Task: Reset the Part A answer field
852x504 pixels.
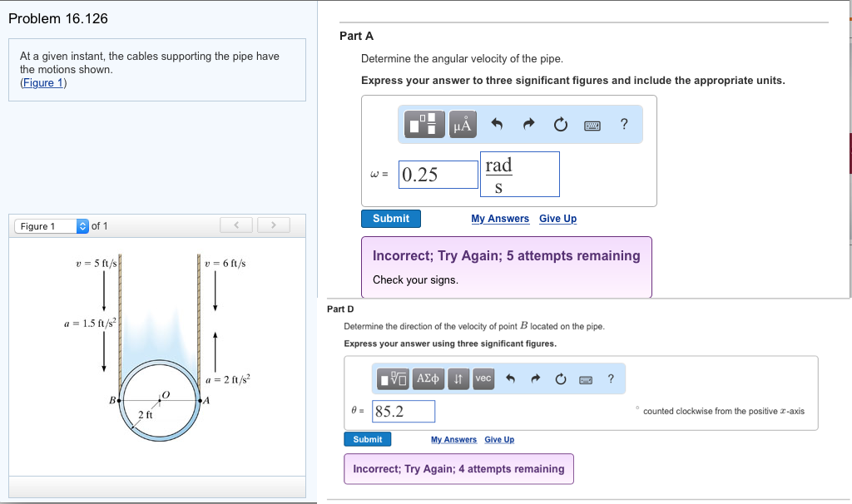Action: coord(560,125)
